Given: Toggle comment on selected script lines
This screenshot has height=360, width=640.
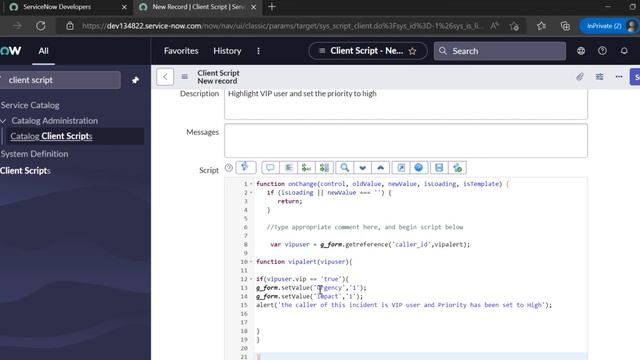Looking at the screenshot, I should (270, 168).
